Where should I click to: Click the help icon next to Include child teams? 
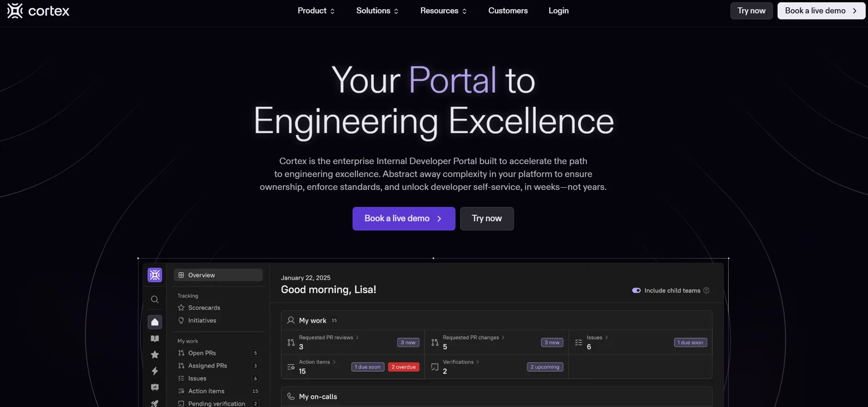706,290
